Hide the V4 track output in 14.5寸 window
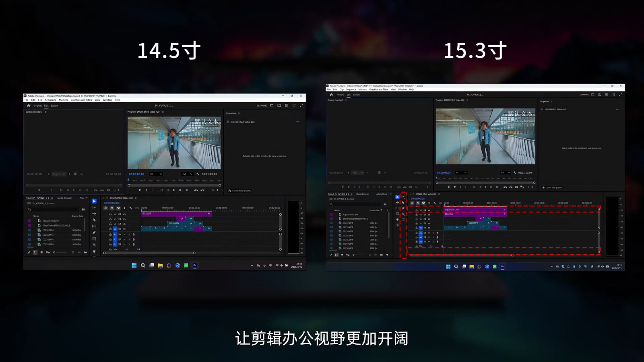Viewport: 644px width, 362px height. (124, 214)
